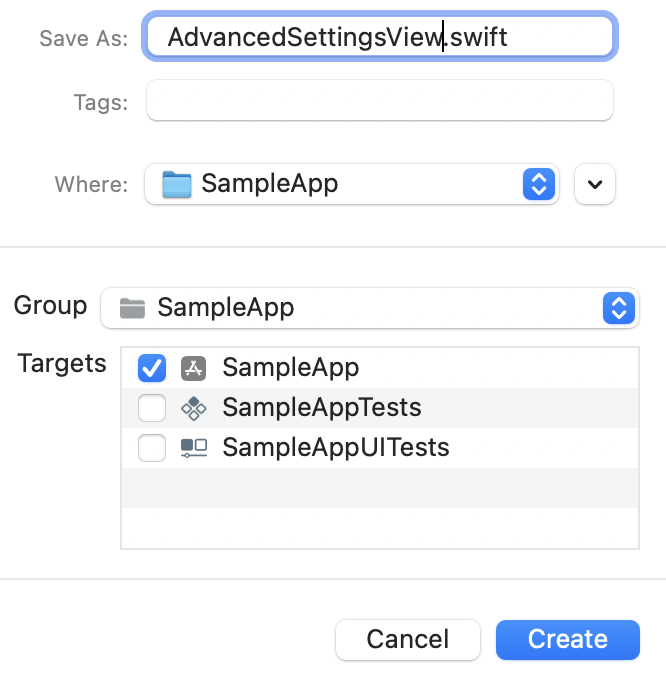Click the SampleApp text in Where popup
This screenshot has width=666, height=676.
pos(269,184)
